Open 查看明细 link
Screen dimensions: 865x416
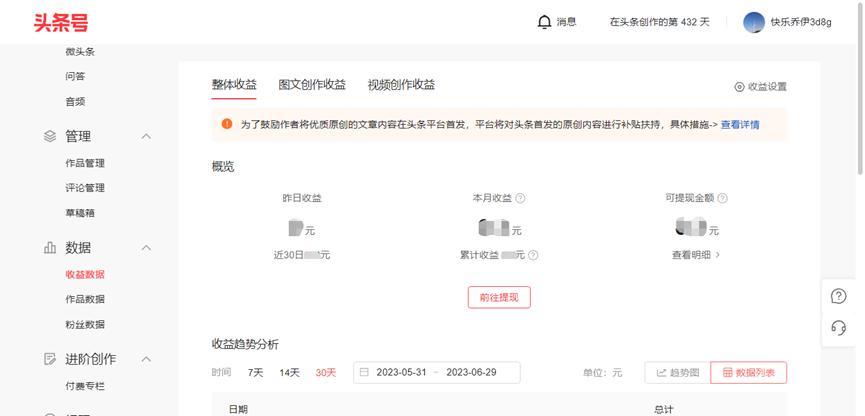(691, 255)
